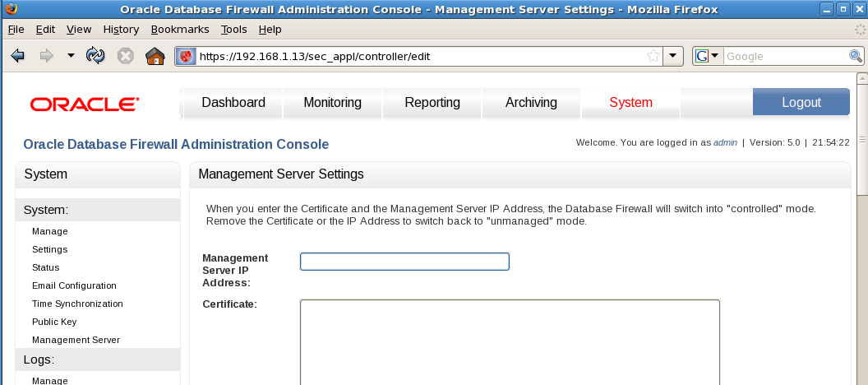Expand the URL bar history dropdown
The width and height of the screenshot is (868, 385).
pyautogui.click(x=674, y=56)
